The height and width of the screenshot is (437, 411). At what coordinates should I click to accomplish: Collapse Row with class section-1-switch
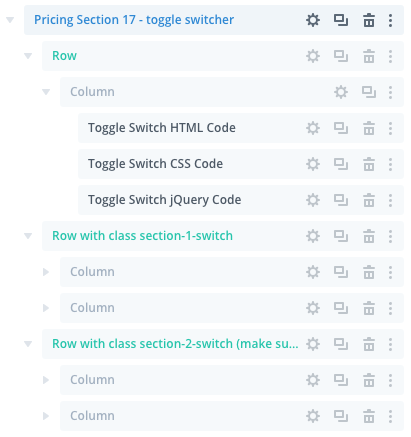pyautogui.click(x=28, y=236)
